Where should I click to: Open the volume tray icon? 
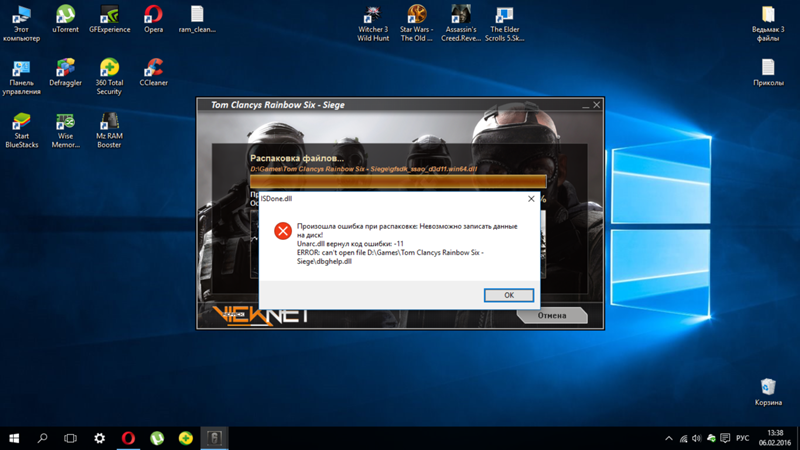click(696, 439)
